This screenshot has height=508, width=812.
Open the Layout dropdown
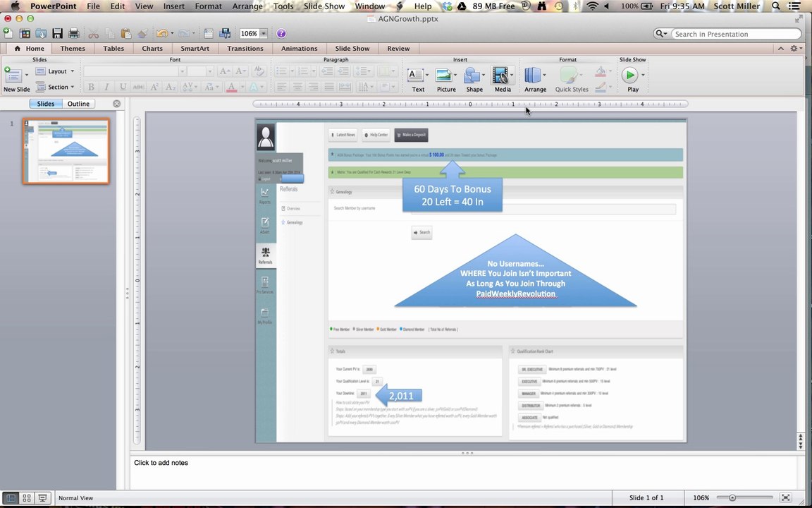point(56,71)
